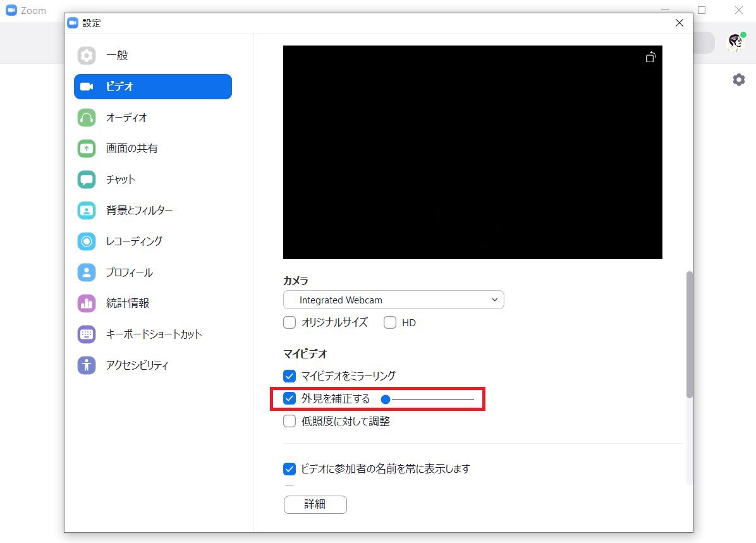Enable オリジナルサイズ checkbox
The height and width of the screenshot is (543, 756).
pos(290,322)
